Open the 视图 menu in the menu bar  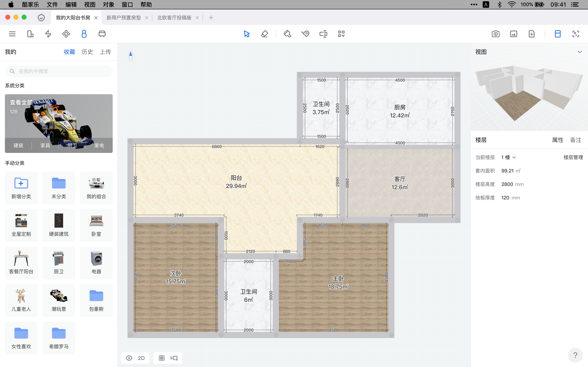tap(89, 4)
